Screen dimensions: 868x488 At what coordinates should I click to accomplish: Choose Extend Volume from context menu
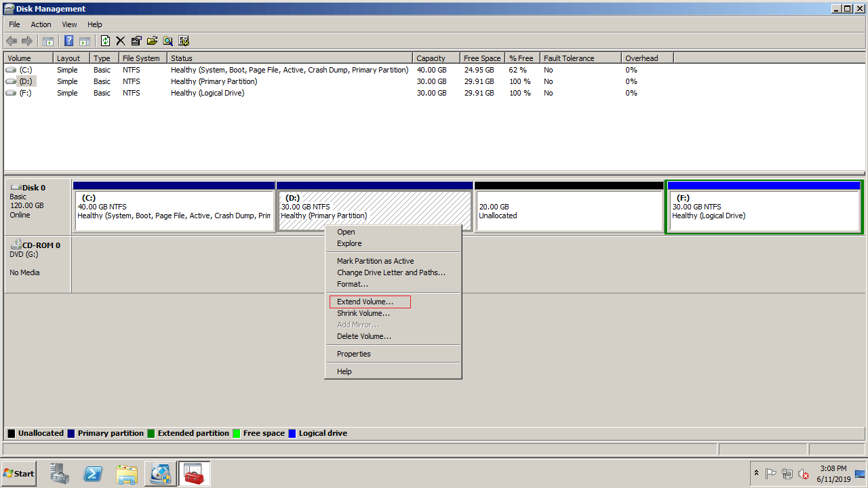365,302
